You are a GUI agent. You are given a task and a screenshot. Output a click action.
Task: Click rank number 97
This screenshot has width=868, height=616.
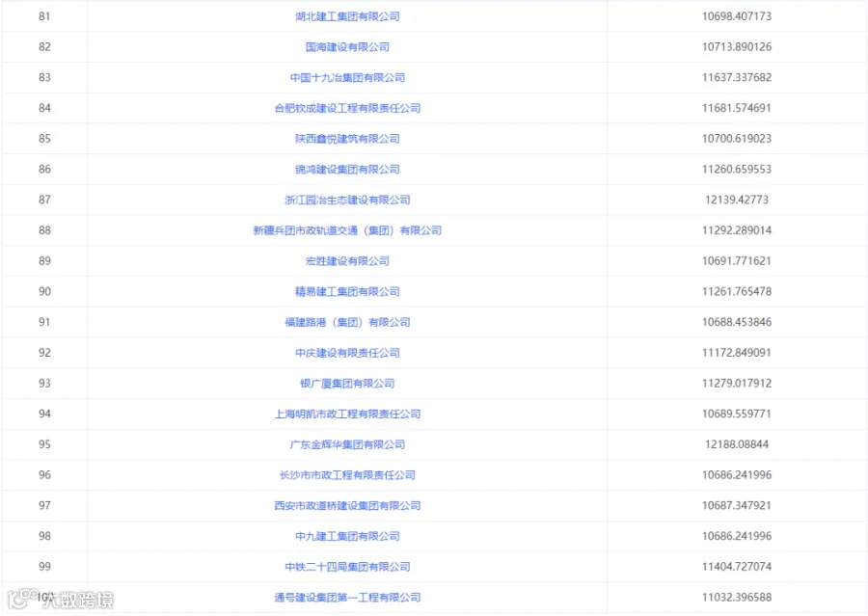click(44, 505)
